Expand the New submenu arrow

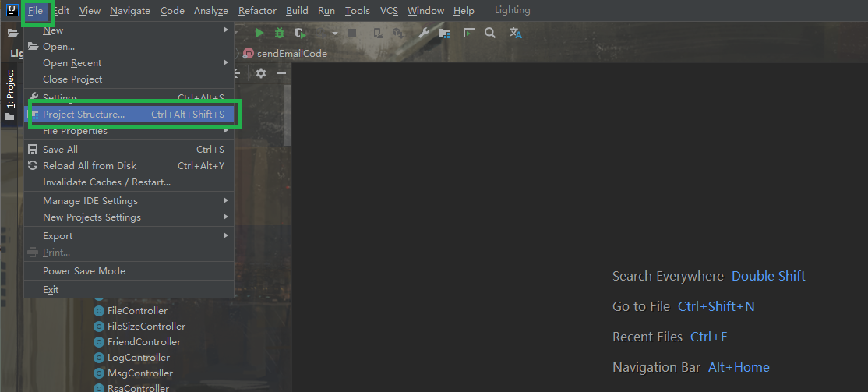coord(226,30)
